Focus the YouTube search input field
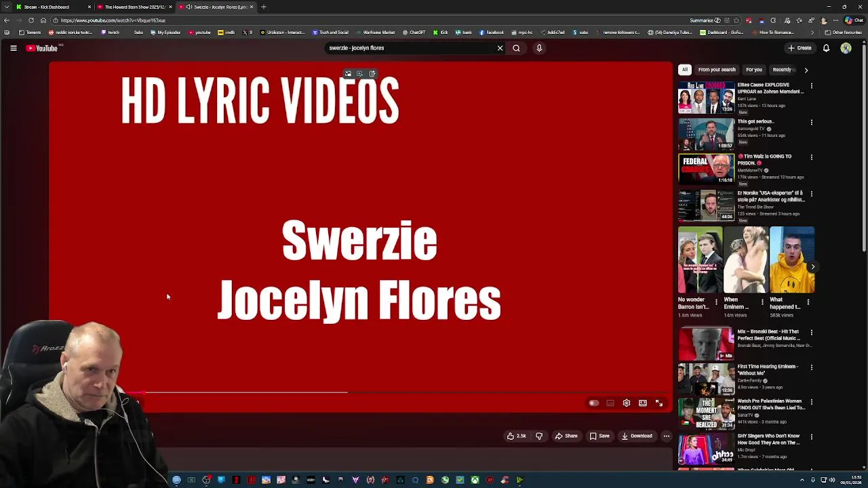 point(410,48)
